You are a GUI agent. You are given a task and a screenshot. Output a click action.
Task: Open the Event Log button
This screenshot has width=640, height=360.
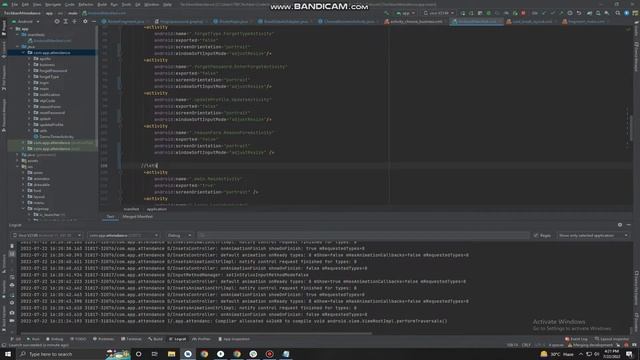point(576,339)
